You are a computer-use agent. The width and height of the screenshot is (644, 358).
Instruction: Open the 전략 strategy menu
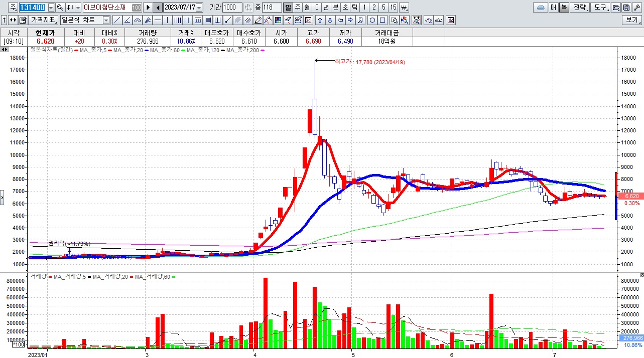click(x=580, y=8)
